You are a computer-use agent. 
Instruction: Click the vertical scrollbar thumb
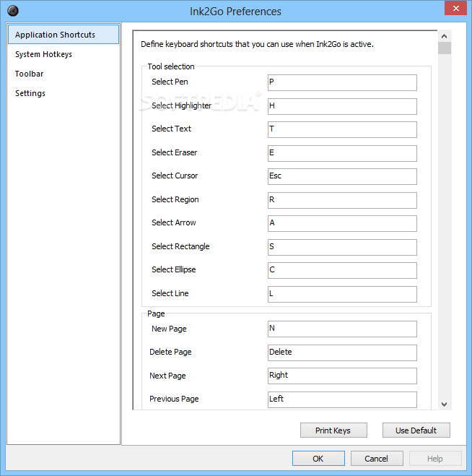pyautogui.click(x=445, y=48)
